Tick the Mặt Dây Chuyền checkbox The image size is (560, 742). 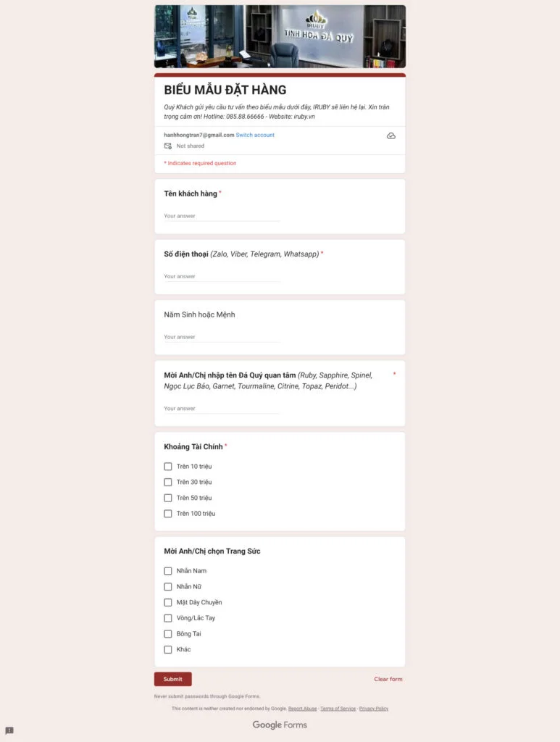coord(168,602)
